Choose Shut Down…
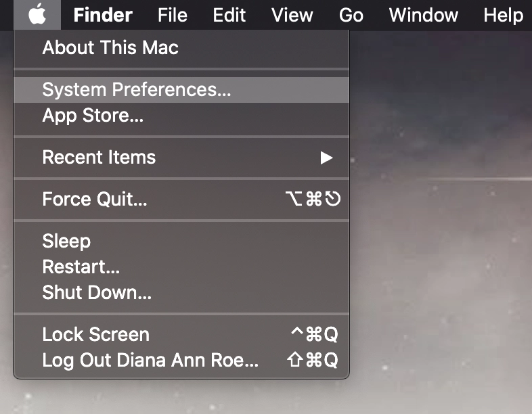532x414 pixels. (x=181, y=292)
